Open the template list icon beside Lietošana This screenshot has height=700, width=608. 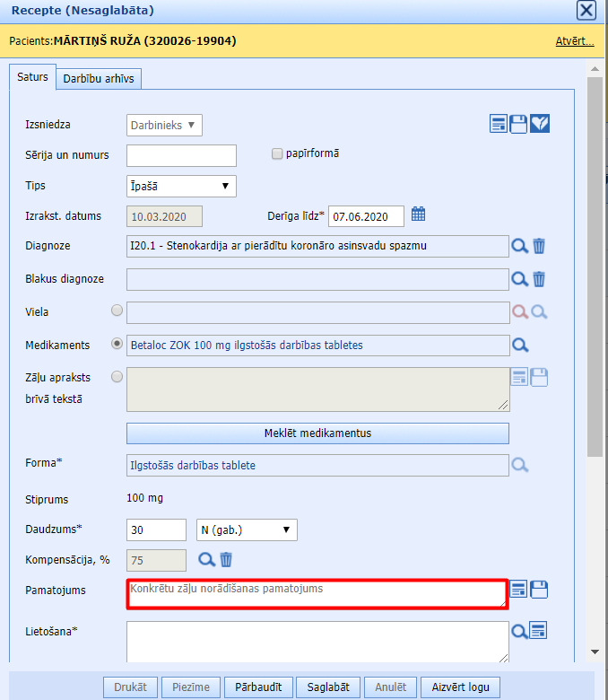tap(538, 630)
